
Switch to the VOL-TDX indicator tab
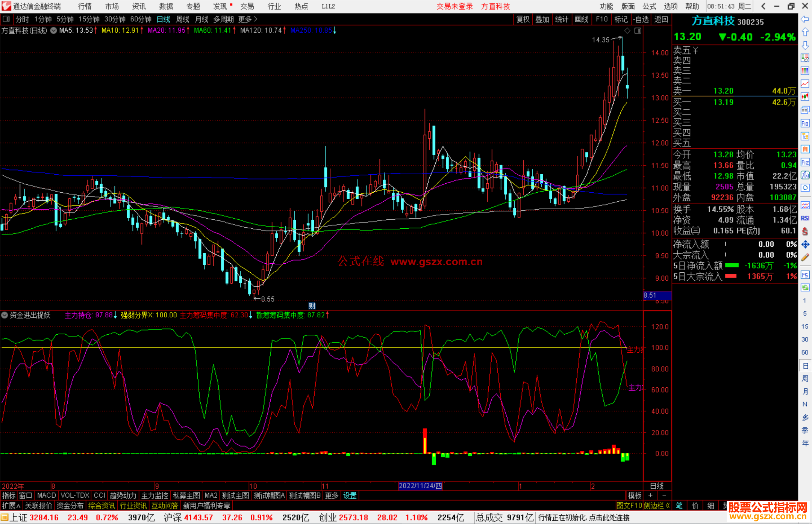pyautogui.click(x=75, y=495)
